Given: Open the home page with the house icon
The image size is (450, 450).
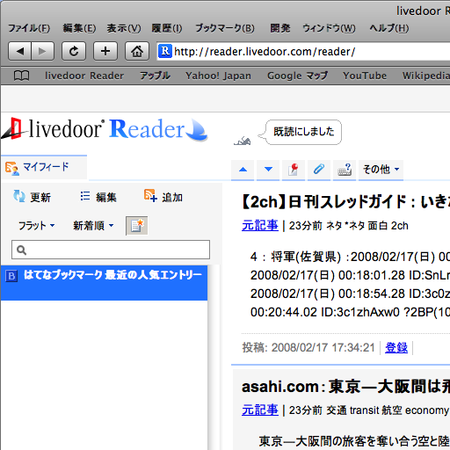Looking at the screenshot, I should [137, 51].
